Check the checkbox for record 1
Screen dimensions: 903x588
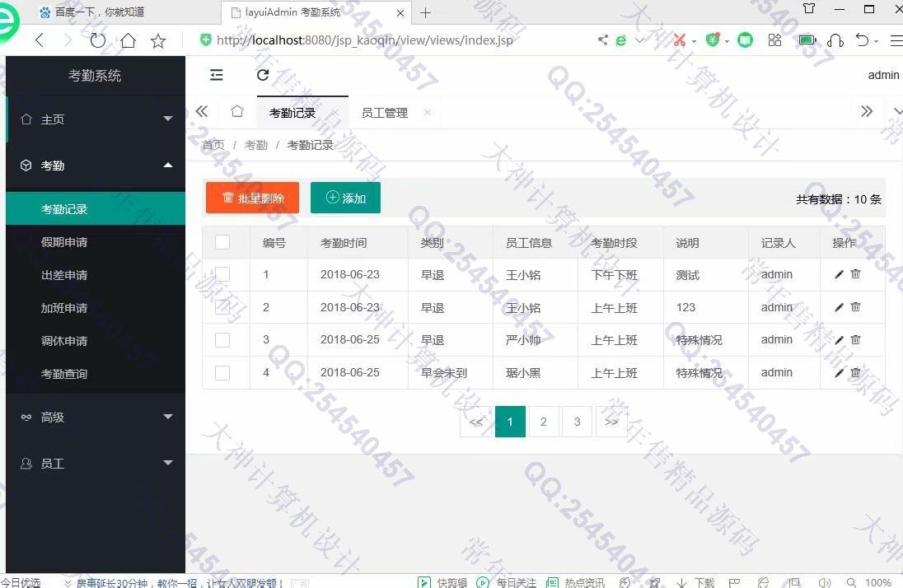pyautogui.click(x=222, y=274)
